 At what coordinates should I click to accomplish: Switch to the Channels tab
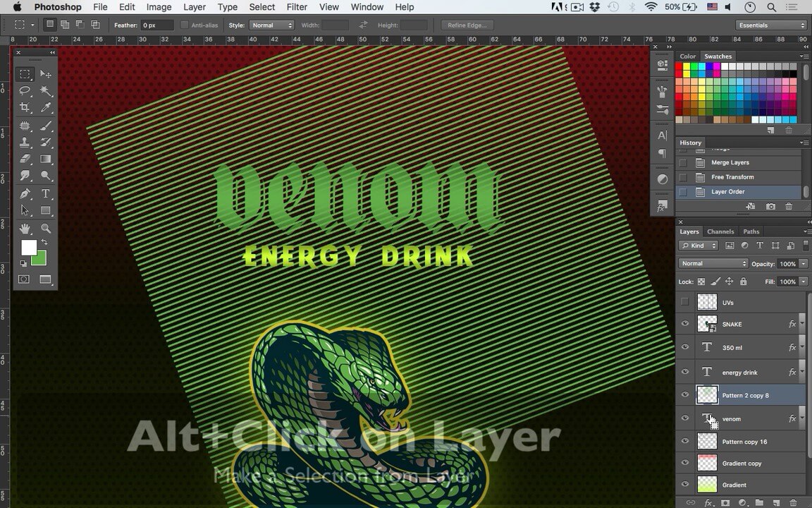point(720,231)
